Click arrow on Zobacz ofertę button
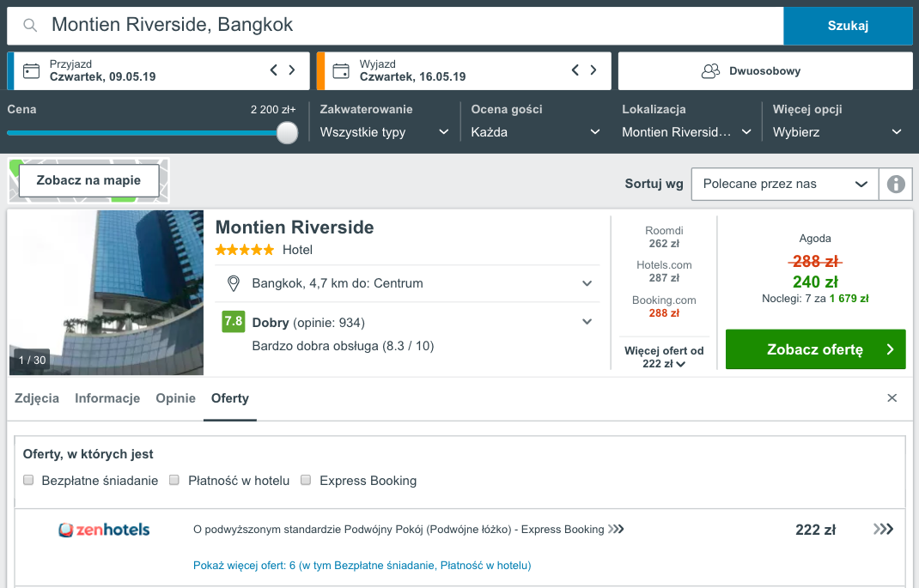Screen dimensions: 919x588 pyautogui.click(x=891, y=349)
